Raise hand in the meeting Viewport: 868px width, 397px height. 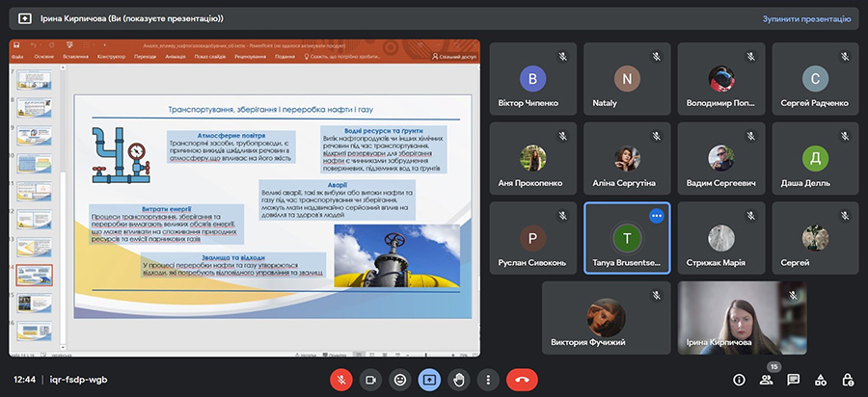point(458,380)
